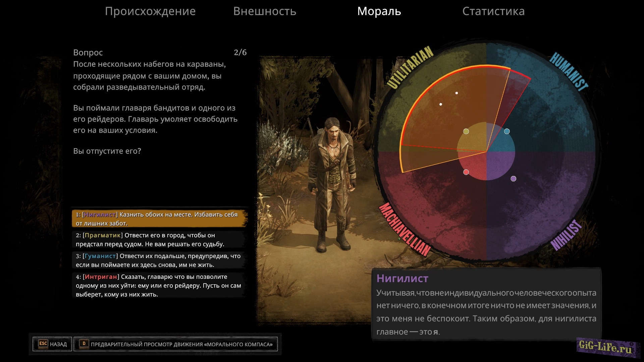Click the HUMANIST label on compass
Viewport: 644px width, 362px height.
pyautogui.click(x=568, y=71)
